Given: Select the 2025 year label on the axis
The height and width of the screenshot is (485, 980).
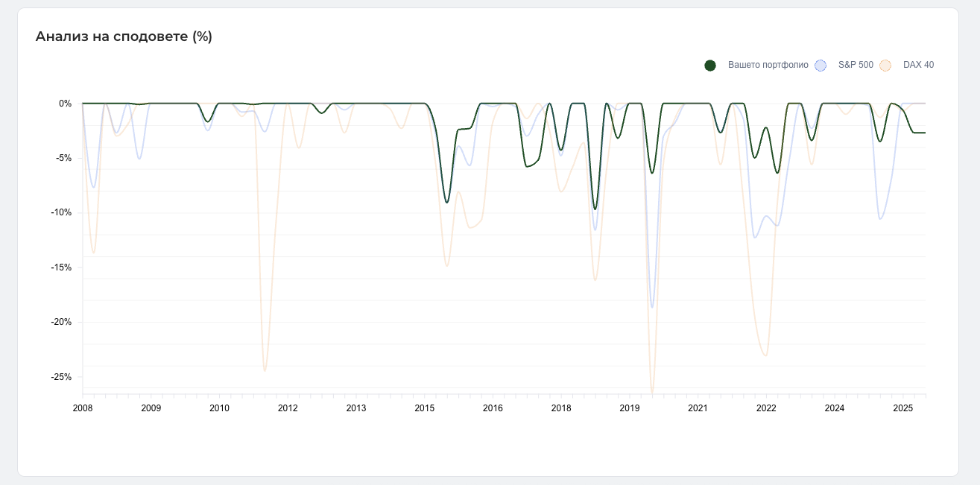Looking at the screenshot, I should point(903,408).
